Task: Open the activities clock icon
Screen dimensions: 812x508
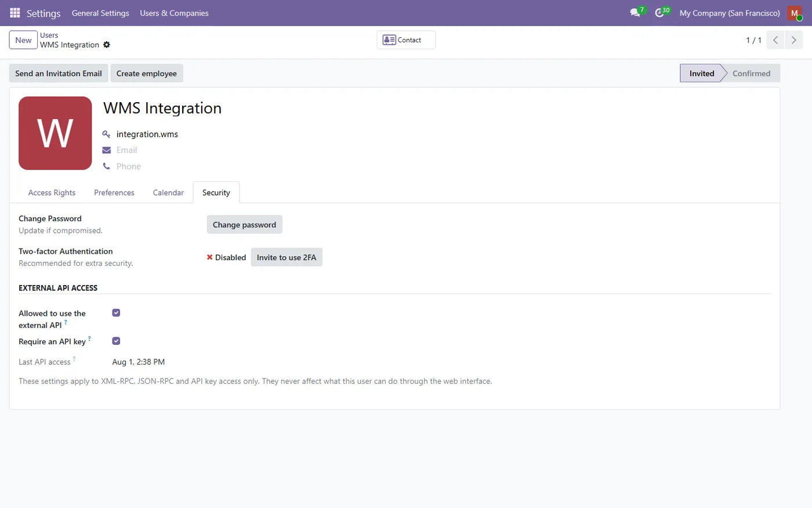Action: [x=659, y=13]
